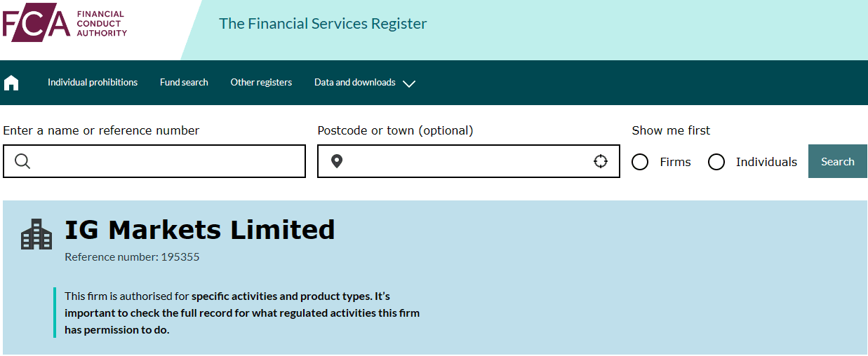Click the Data and downloads chevron arrow
This screenshot has width=868, height=356.
coord(409,83)
